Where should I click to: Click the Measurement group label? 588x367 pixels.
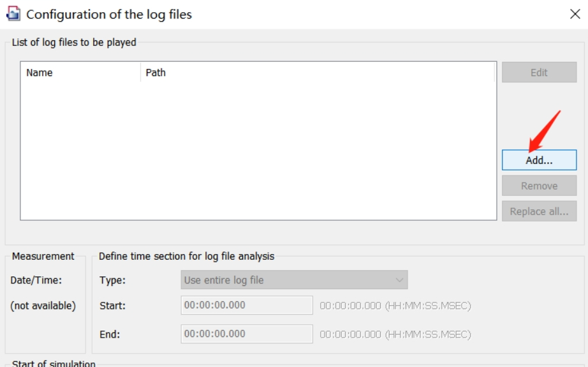tap(43, 256)
